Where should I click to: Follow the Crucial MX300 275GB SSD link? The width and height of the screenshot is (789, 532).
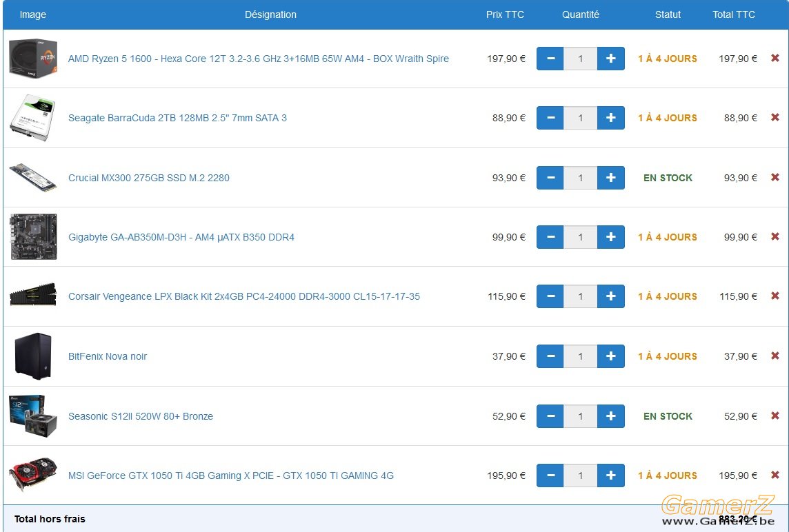(149, 178)
